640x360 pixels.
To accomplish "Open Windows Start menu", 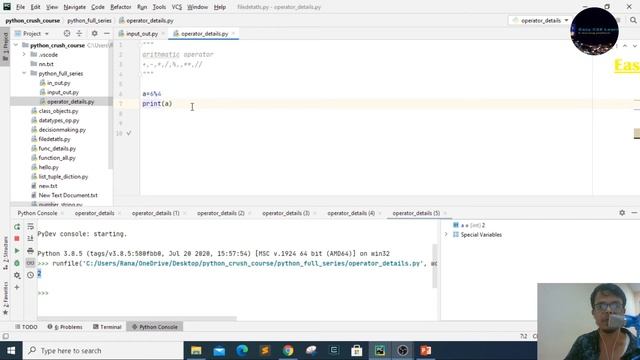I will [x=11, y=351].
